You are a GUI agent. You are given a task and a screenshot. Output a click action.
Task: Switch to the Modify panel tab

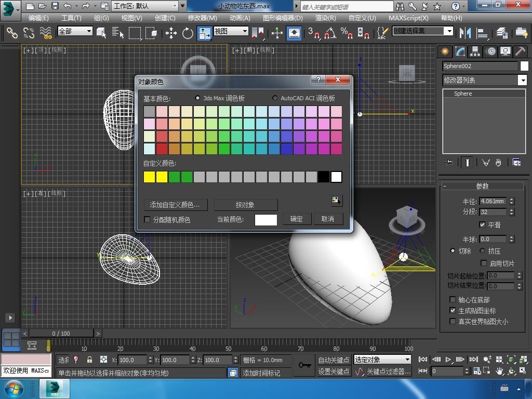pyautogui.click(x=460, y=51)
